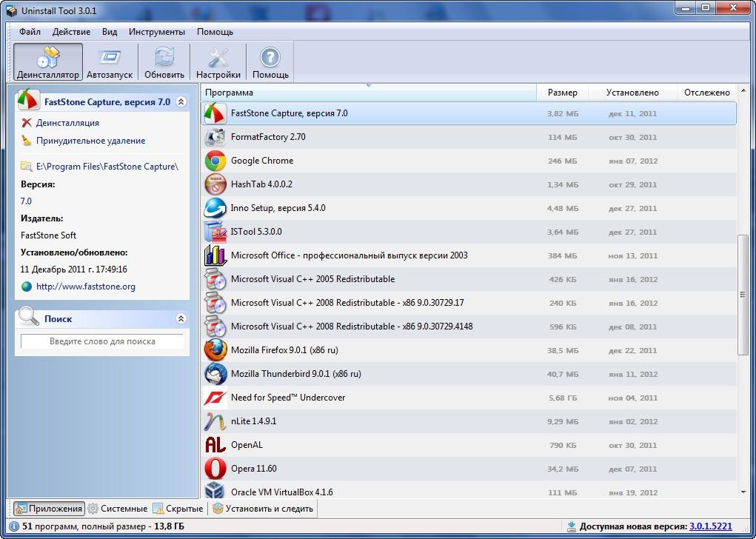
Task: Select the ISTool 5.3.0.0 icon
Action: (215, 232)
